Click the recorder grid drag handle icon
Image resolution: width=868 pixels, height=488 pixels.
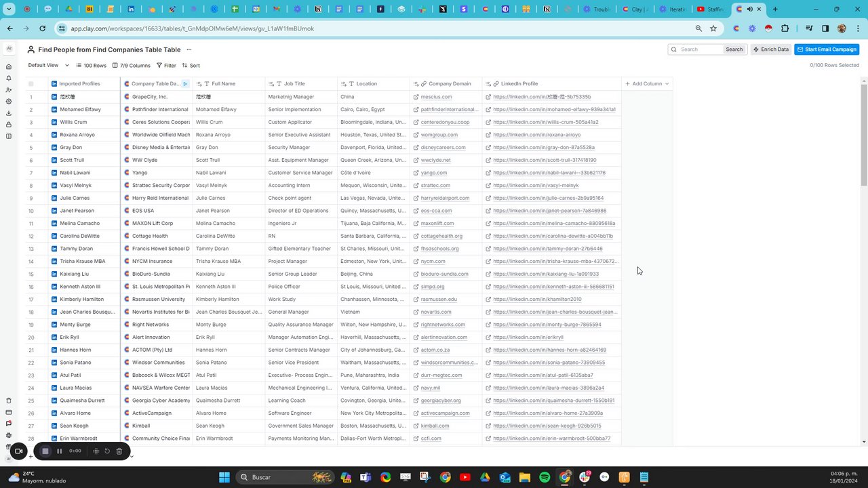pyautogui.click(x=96, y=451)
